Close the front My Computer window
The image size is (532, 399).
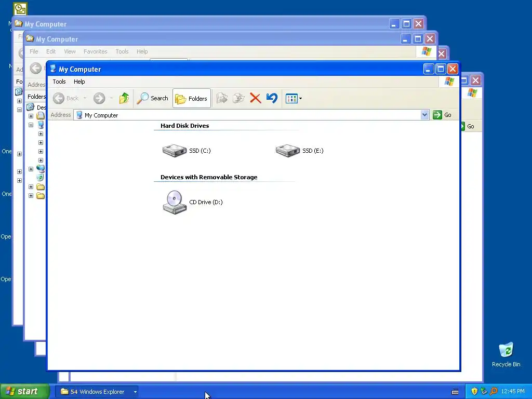(x=453, y=69)
